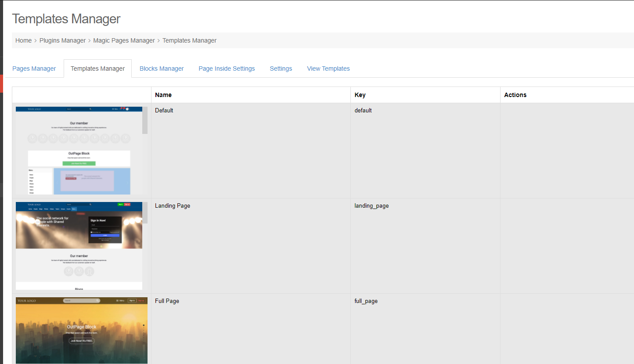Click the Actions column header
Image resolution: width=634 pixels, height=364 pixels.
click(567, 95)
